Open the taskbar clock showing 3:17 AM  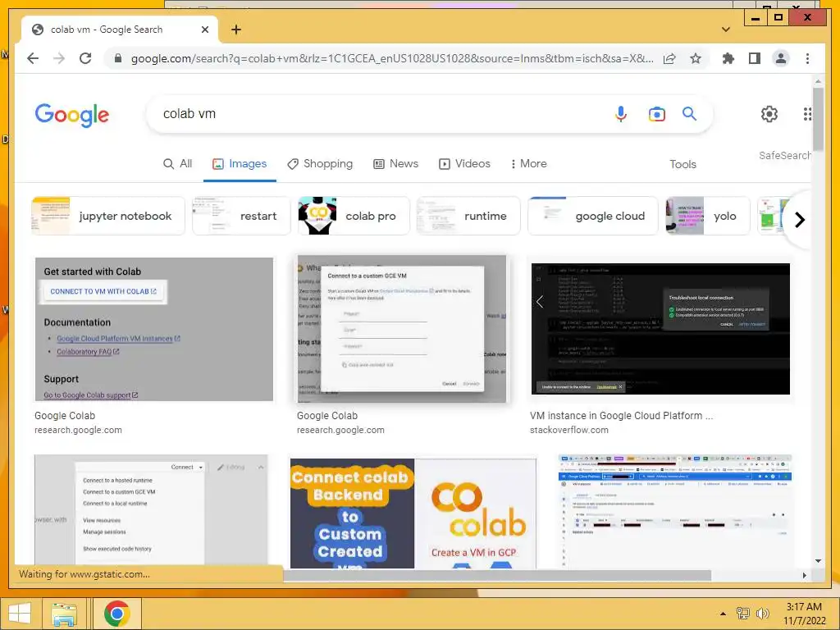804,614
